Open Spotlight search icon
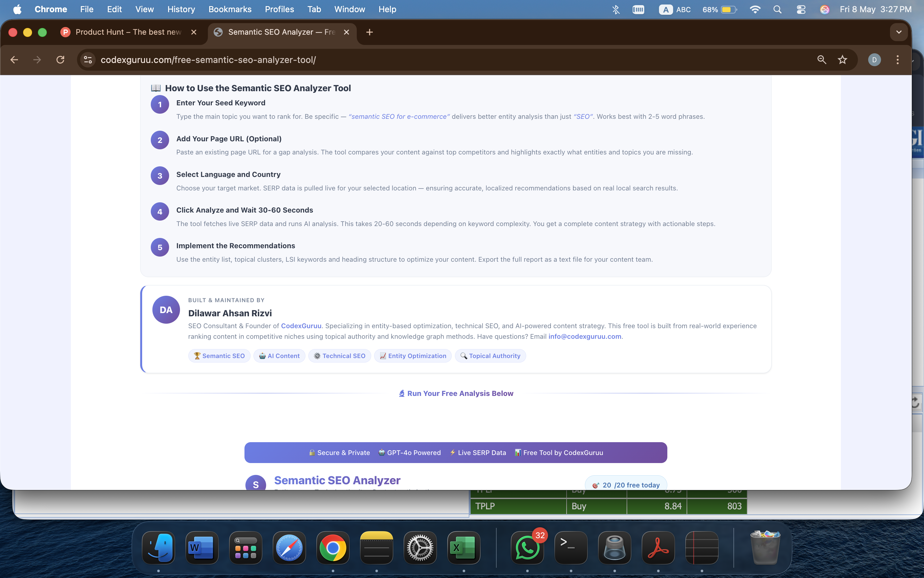924x578 pixels. pyautogui.click(x=777, y=9)
